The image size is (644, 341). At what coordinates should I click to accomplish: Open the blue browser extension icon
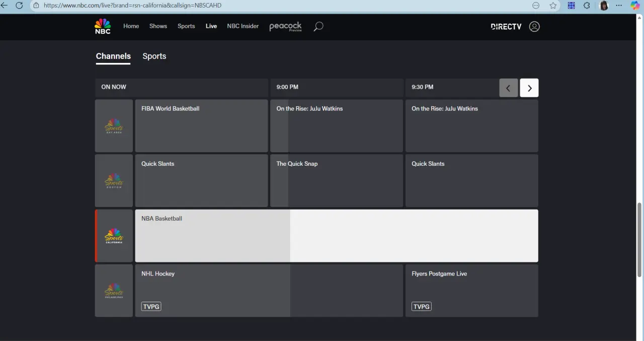[571, 6]
